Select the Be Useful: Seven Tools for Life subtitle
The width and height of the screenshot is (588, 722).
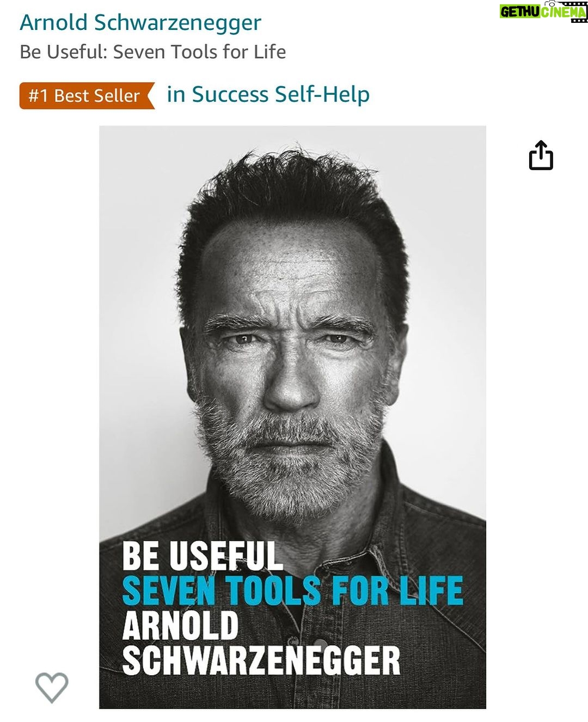pyautogui.click(x=153, y=52)
